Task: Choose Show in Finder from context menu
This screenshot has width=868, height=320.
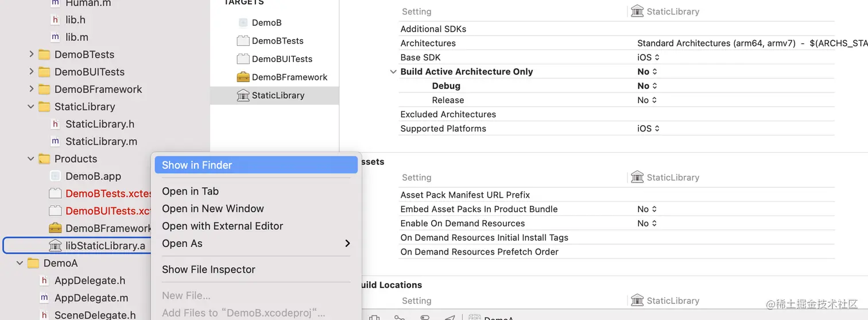Action: click(197, 165)
